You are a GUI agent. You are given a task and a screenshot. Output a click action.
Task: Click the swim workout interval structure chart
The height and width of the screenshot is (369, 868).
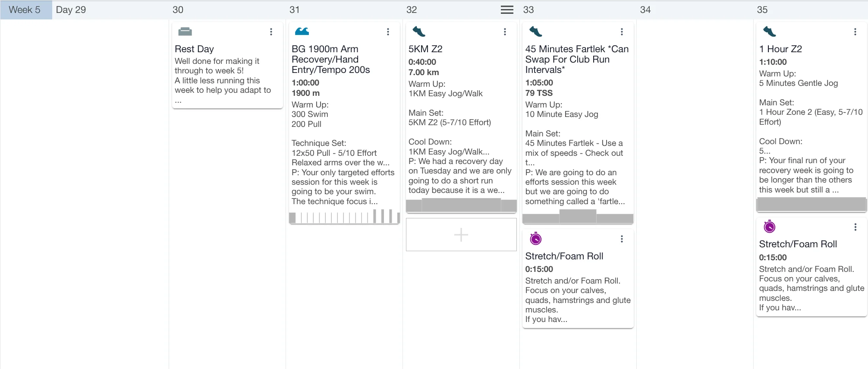click(x=344, y=217)
